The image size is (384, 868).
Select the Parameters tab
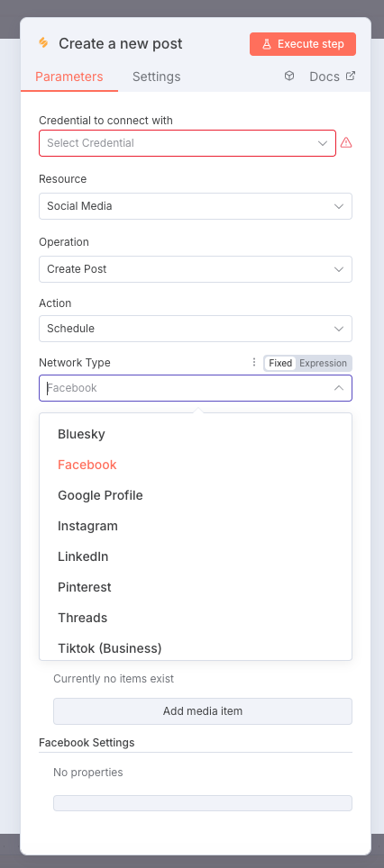pyautogui.click(x=69, y=77)
